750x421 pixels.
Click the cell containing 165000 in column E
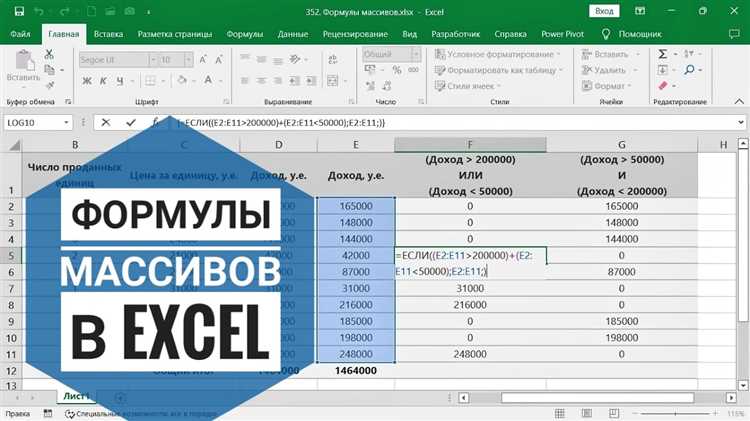(x=356, y=206)
